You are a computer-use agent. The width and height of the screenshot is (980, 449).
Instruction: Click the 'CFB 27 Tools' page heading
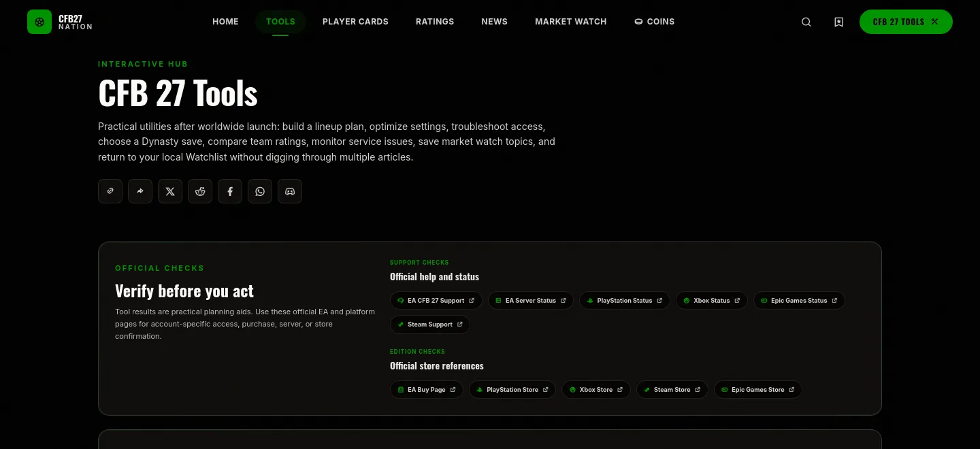(x=178, y=93)
